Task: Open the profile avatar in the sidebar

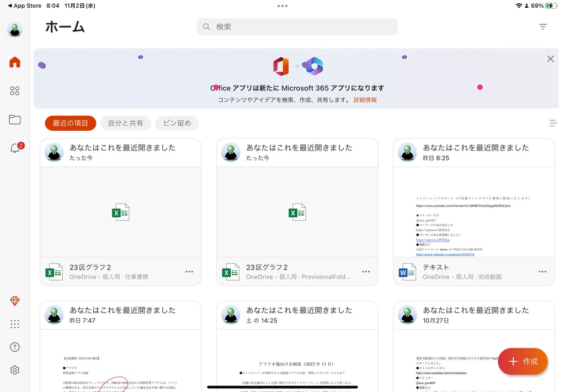Action: point(15,30)
